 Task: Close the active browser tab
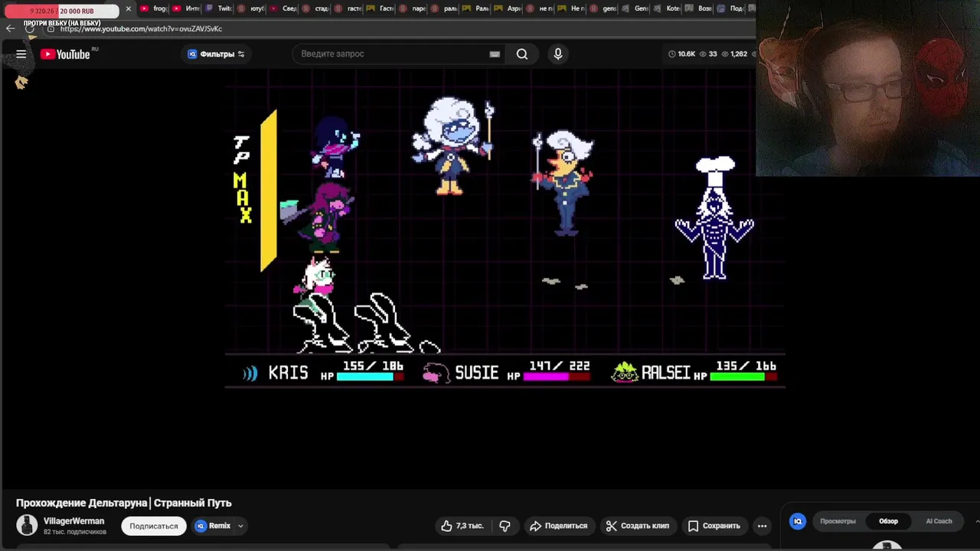129,8
